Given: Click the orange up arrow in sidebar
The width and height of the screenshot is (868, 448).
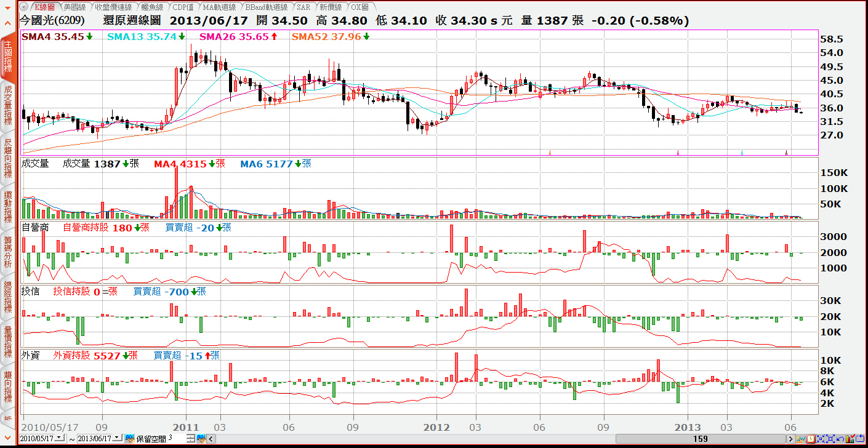Looking at the screenshot, I should (7, 23).
